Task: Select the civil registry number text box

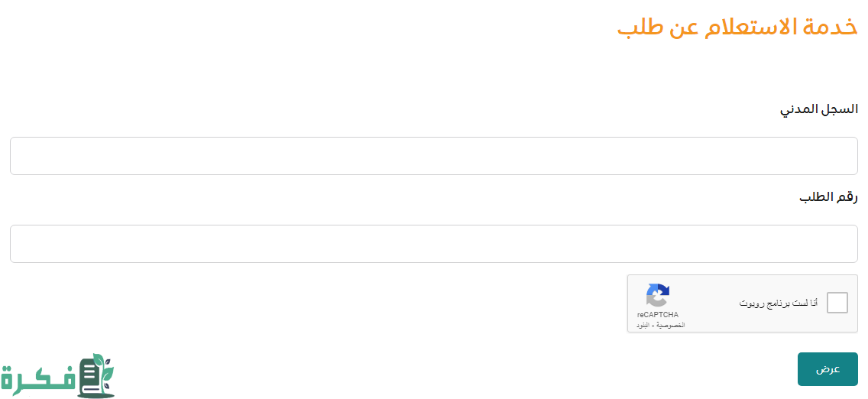Action: pos(434,156)
